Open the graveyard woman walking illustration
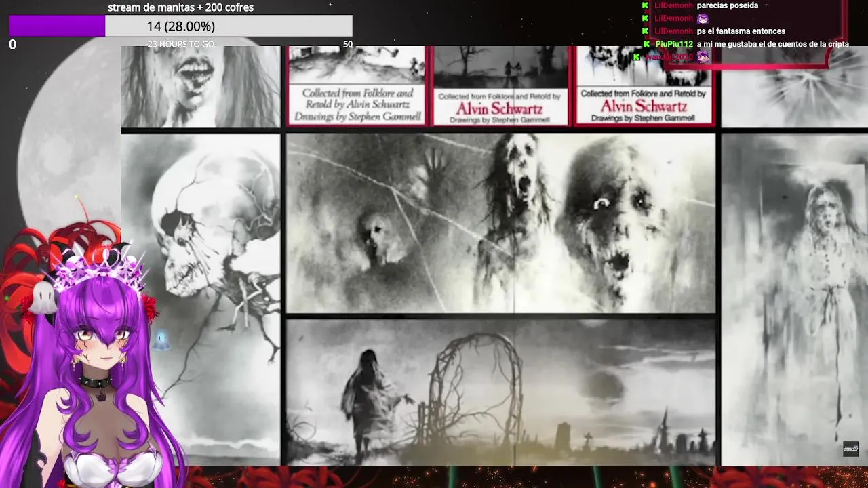Viewport: 868px width, 488px height. coord(500,392)
